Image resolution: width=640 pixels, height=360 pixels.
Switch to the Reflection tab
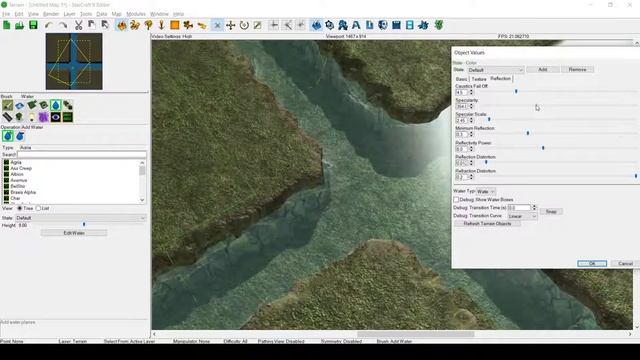(x=500, y=78)
